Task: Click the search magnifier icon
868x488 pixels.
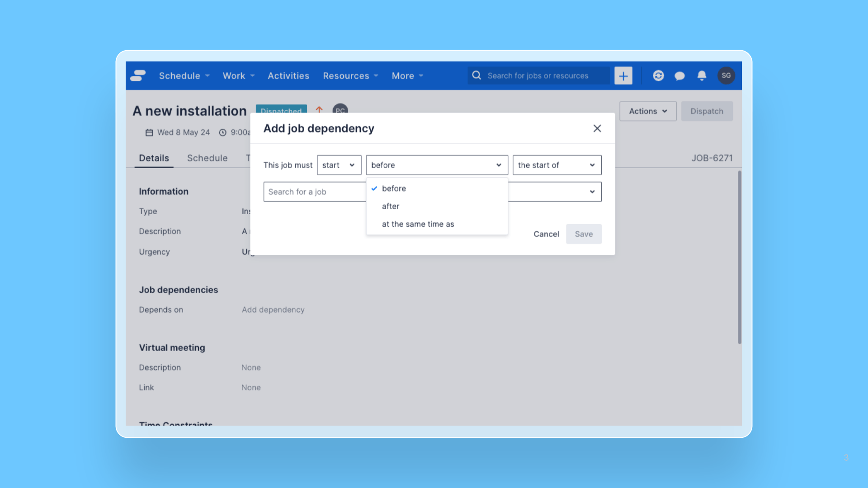Action: point(476,75)
